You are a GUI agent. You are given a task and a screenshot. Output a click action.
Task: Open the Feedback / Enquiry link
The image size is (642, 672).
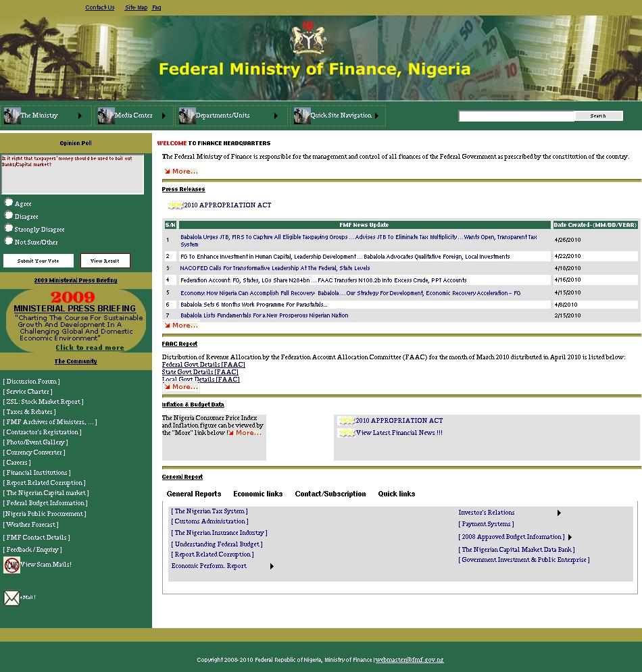pos(32,550)
